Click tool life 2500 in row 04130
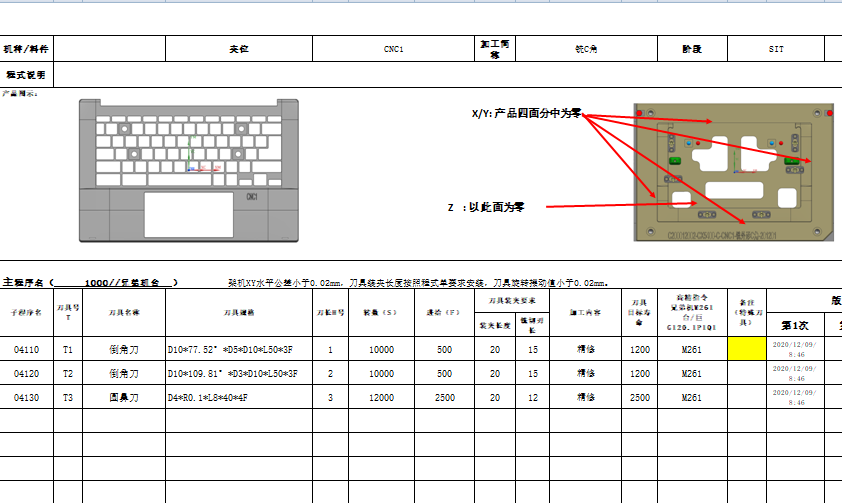 point(640,397)
